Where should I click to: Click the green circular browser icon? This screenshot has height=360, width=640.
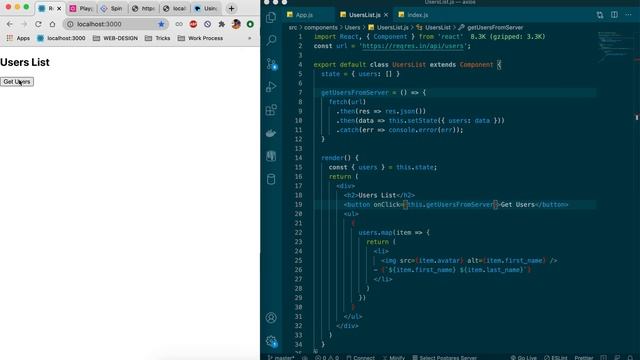(x=250, y=24)
